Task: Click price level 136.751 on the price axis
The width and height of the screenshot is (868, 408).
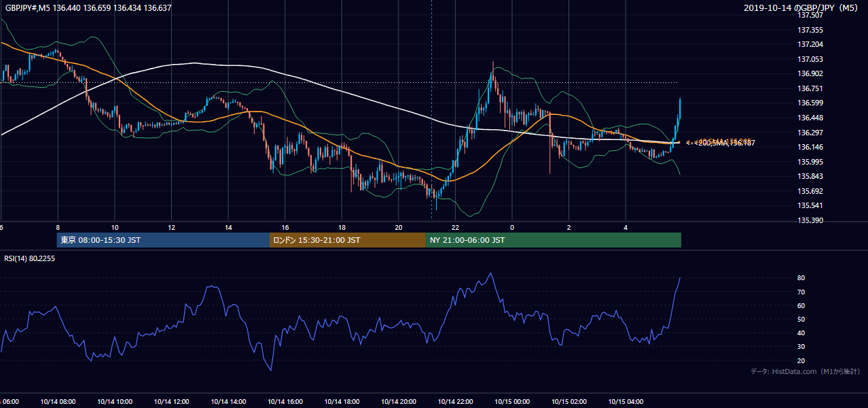Action: [811, 88]
